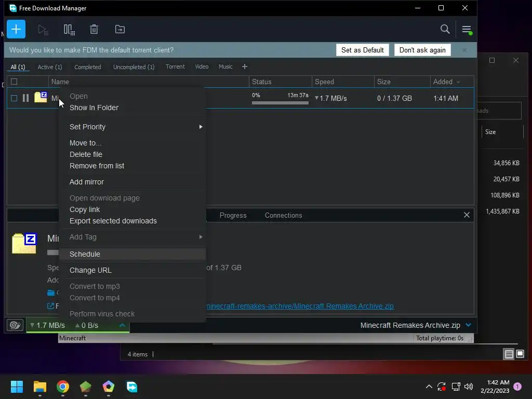Dismiss the default torrent client banner
The width and height of the screenshot is (532, 399).
coord(464,50)
